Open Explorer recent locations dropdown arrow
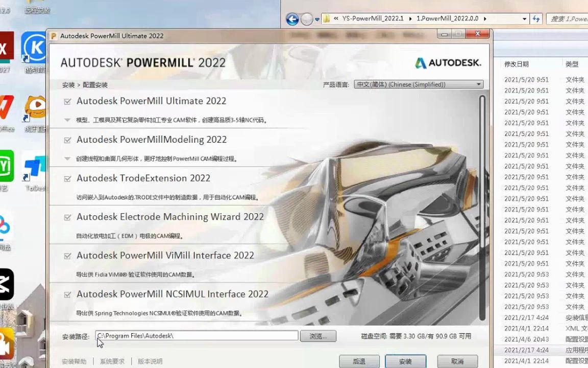This screenshot has height=368, width=588. coord(317,19)
